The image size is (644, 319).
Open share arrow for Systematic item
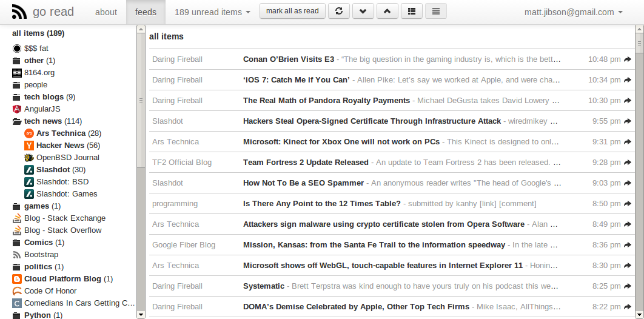pos(627,286)
